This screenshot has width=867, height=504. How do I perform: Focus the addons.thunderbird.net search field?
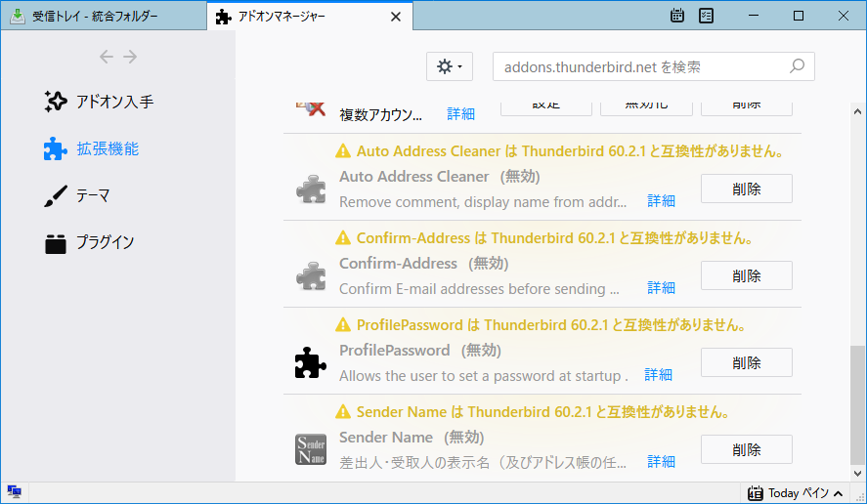654,66
